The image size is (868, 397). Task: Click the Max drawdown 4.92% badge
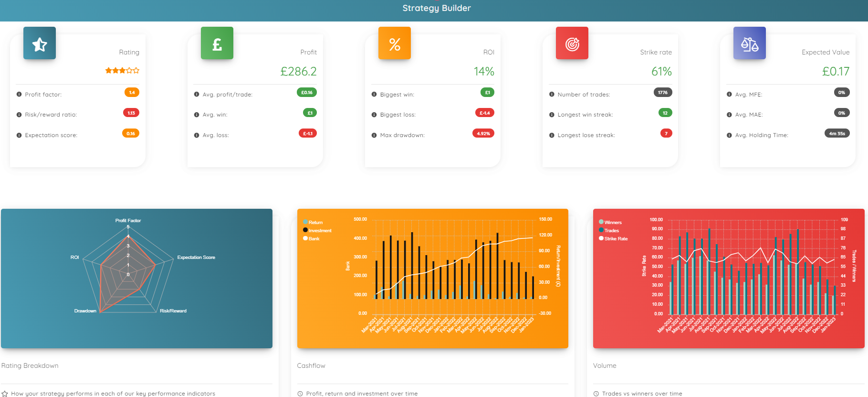pos(483,133)
